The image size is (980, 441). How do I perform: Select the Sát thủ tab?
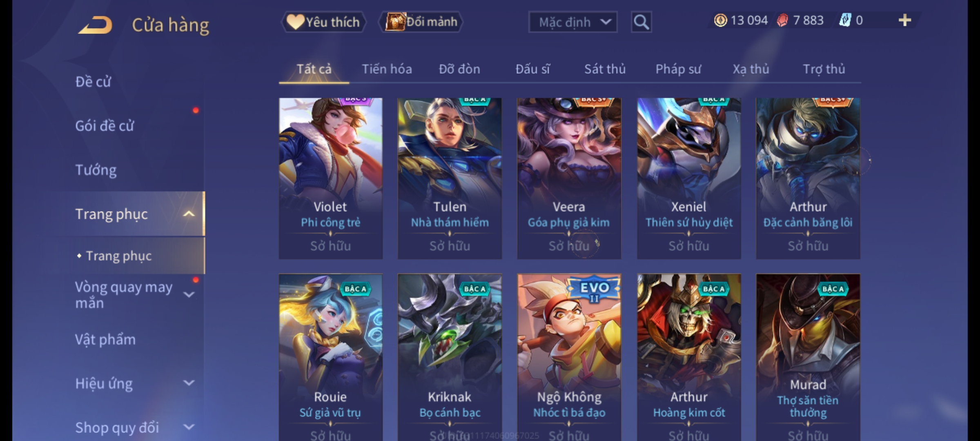605,69
